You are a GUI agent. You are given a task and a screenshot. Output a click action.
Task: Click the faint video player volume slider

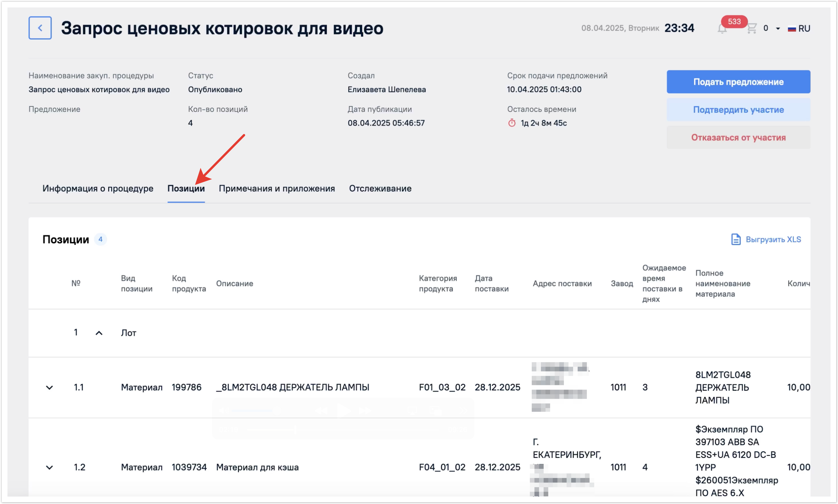point(253,411)
